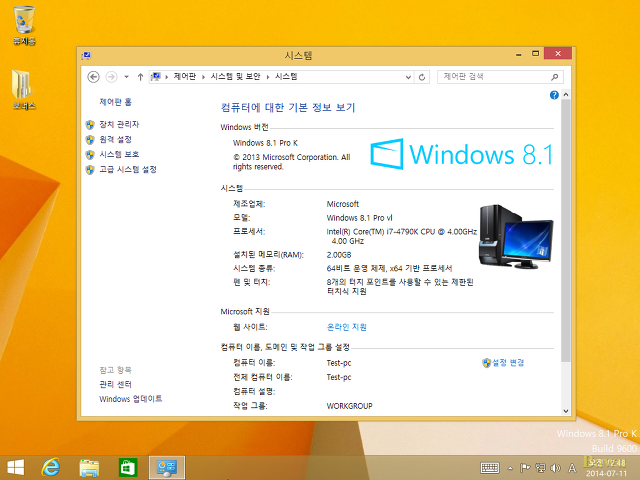
Task: Select 시스템 및 보안 breadcrumb
Action: point(235,76)
